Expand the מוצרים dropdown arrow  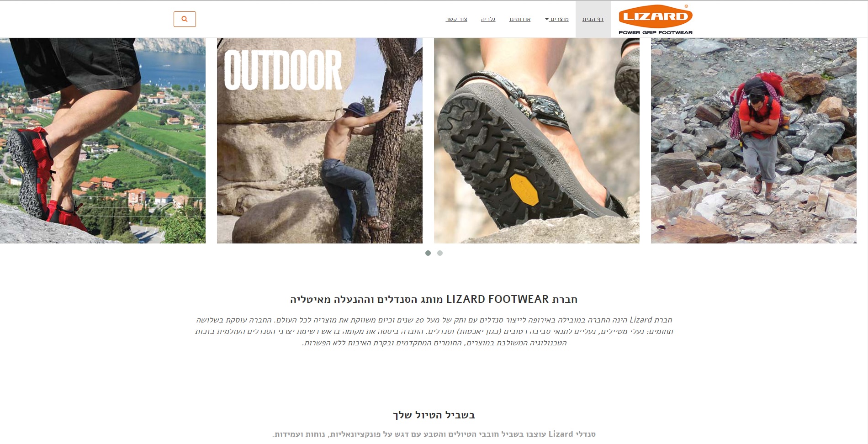[x=547, y=19]
